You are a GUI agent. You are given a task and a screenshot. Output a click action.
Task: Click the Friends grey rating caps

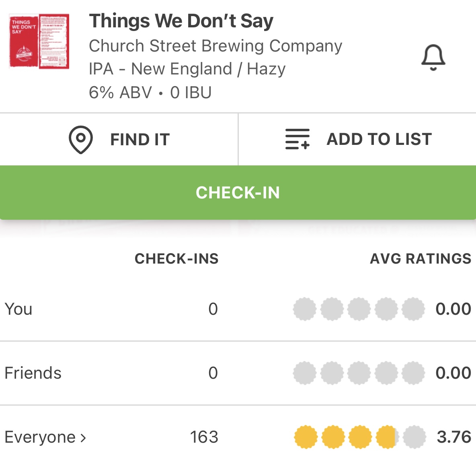pos(359,373)
